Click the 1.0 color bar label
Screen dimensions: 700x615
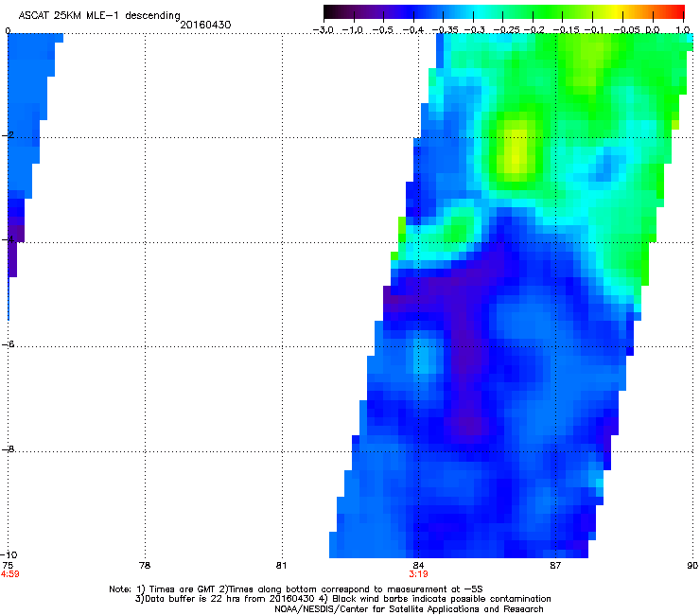pos(683,30)
